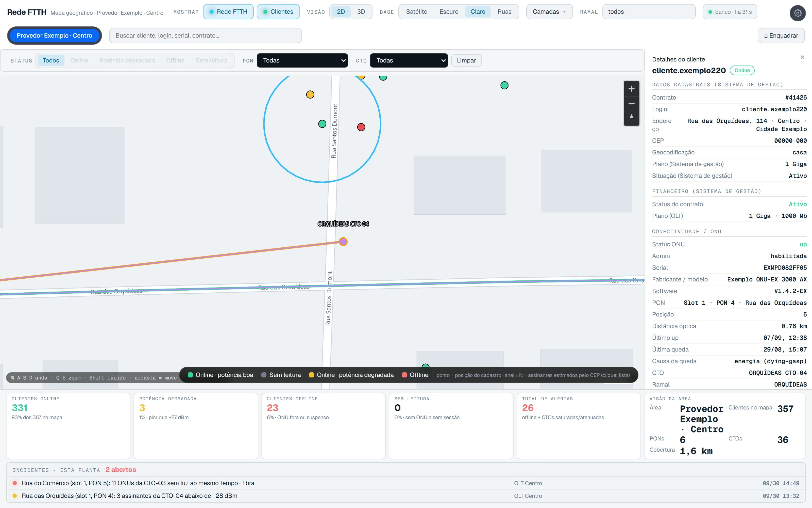
Task: Select the red offline client marker
Action: tap(361, 127)
